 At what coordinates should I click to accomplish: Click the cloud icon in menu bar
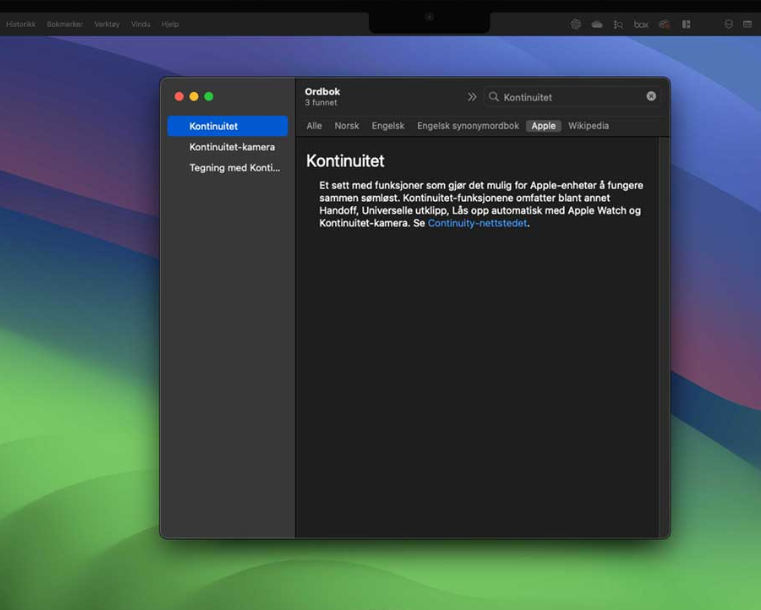[597, 24]
